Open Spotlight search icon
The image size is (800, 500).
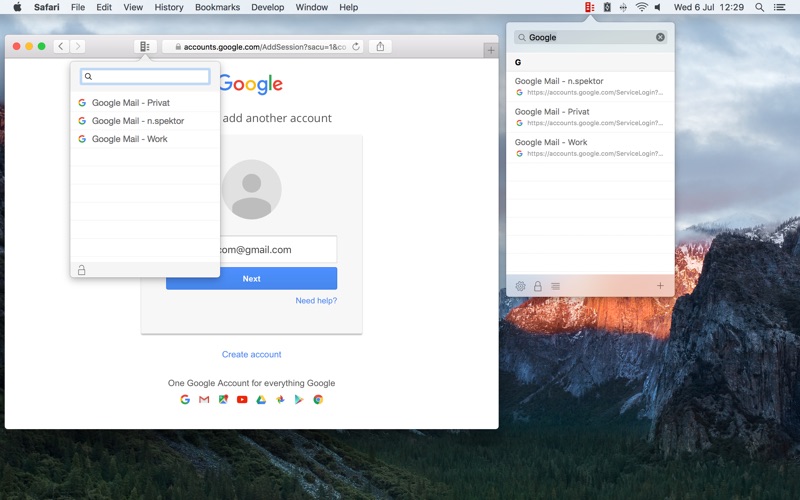(x=760, y=7)
